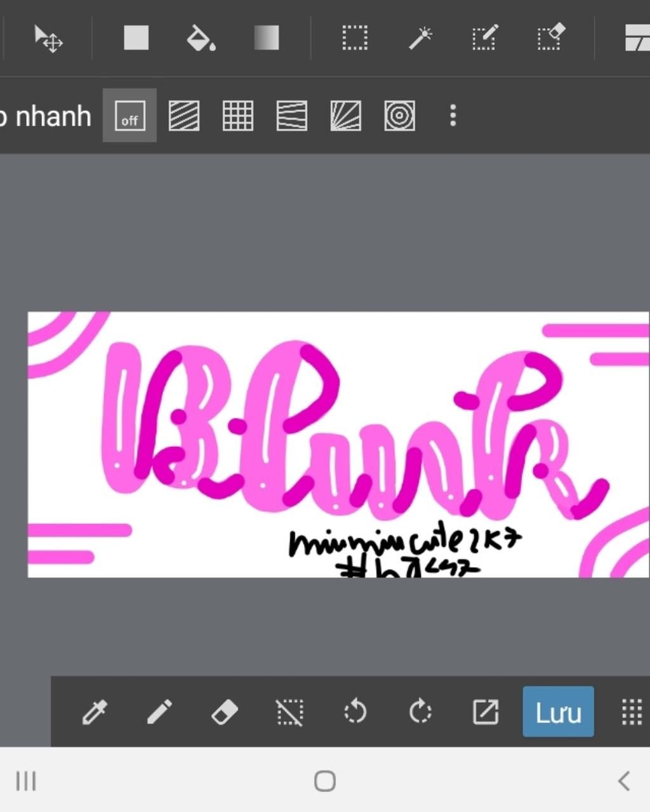The image size is (650, 812).
Task: Select the Bucket fill tool
Action: click(201, 38)
